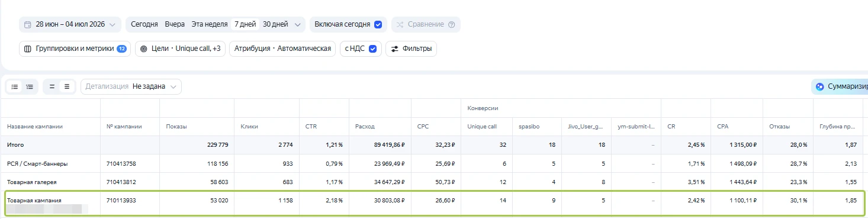Click the Конверсии column group header
Image resolution: width=868 pixels, height=219 pixels.
point(483,108)
